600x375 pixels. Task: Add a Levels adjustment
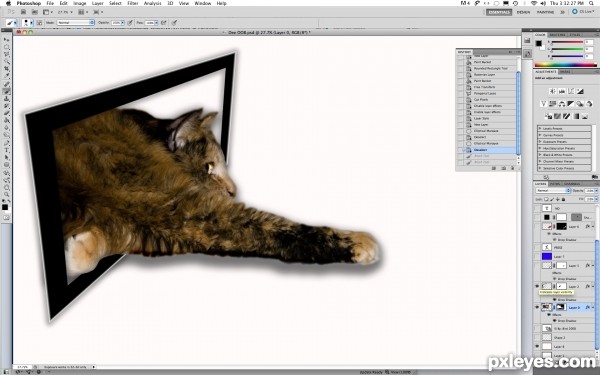tap(562, 91)
